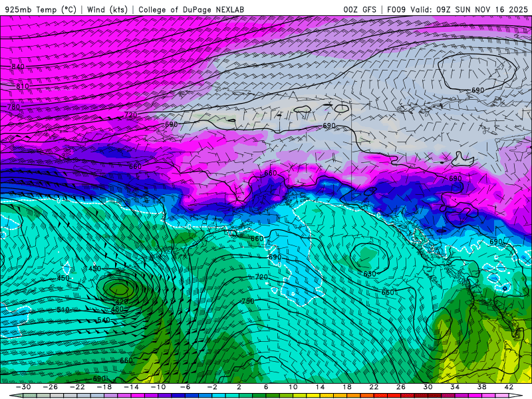532x399 pixels.
Task: Click the -6 color scale label
Action: (x=185, y=387)
